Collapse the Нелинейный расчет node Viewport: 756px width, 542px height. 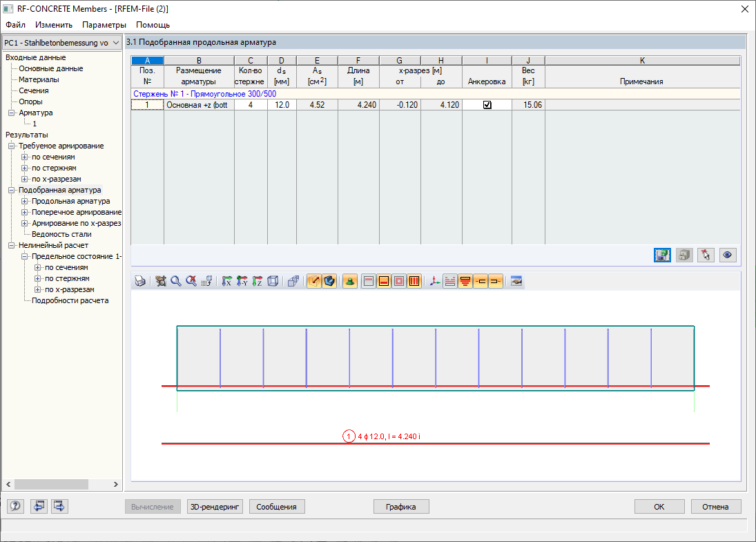click(x=12, y=245)
